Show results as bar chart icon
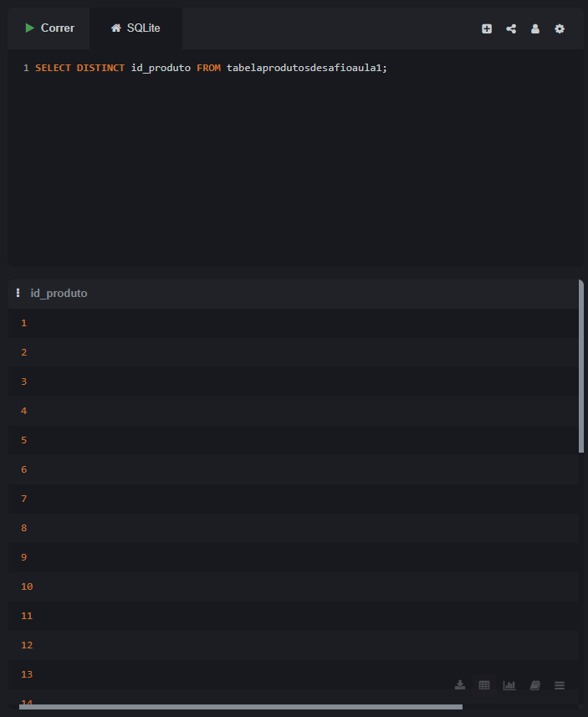 (x=509, y=685)
